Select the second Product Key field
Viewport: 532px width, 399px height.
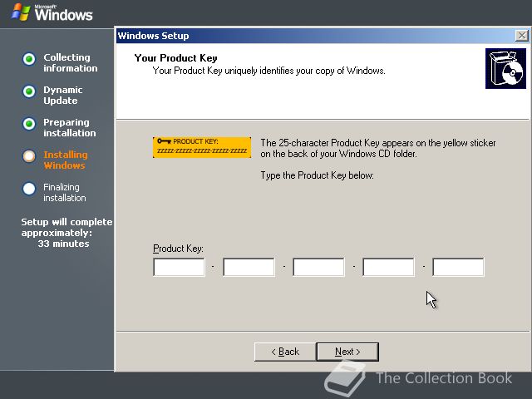[x=249, y=267]
